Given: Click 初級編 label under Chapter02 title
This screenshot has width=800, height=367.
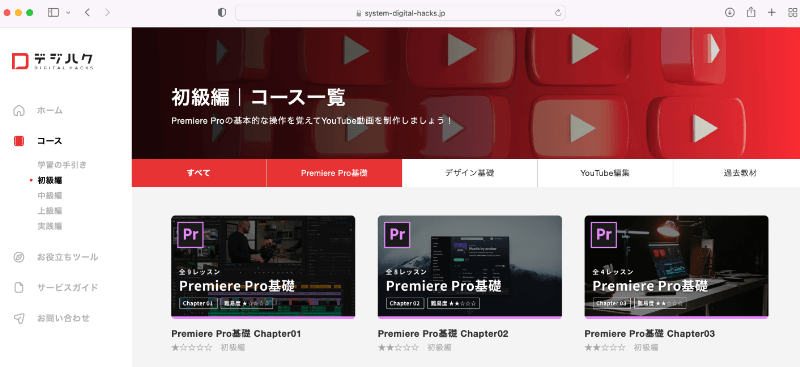Looking at the screenshot, I should (439, 348).
